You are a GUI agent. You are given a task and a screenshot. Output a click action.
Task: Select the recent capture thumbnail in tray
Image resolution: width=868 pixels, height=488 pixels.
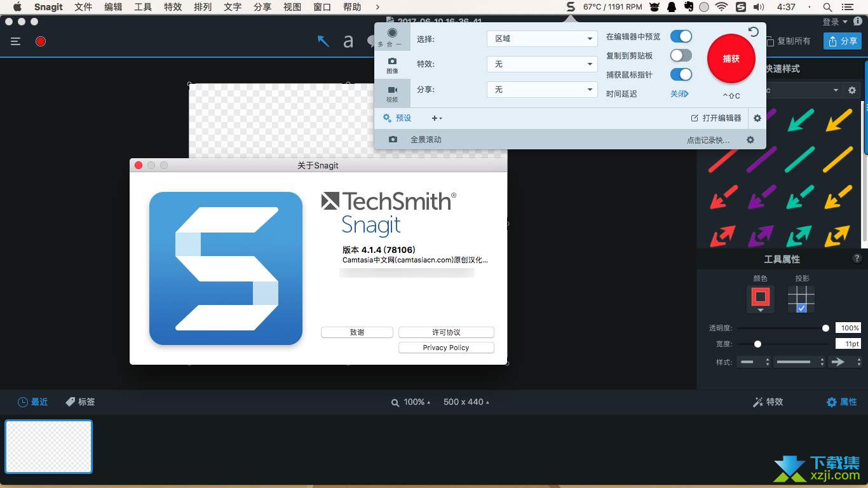tap(49, 447)
